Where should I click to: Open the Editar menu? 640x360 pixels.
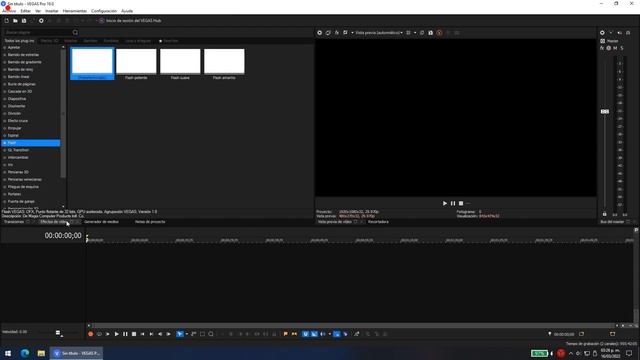[x=25, y=11]
